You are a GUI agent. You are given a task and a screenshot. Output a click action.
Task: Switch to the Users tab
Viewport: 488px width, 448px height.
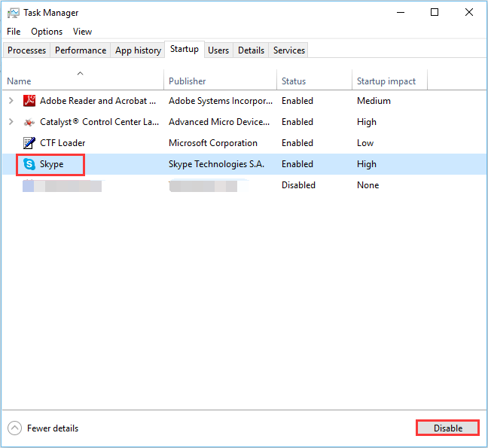[218, 50]
